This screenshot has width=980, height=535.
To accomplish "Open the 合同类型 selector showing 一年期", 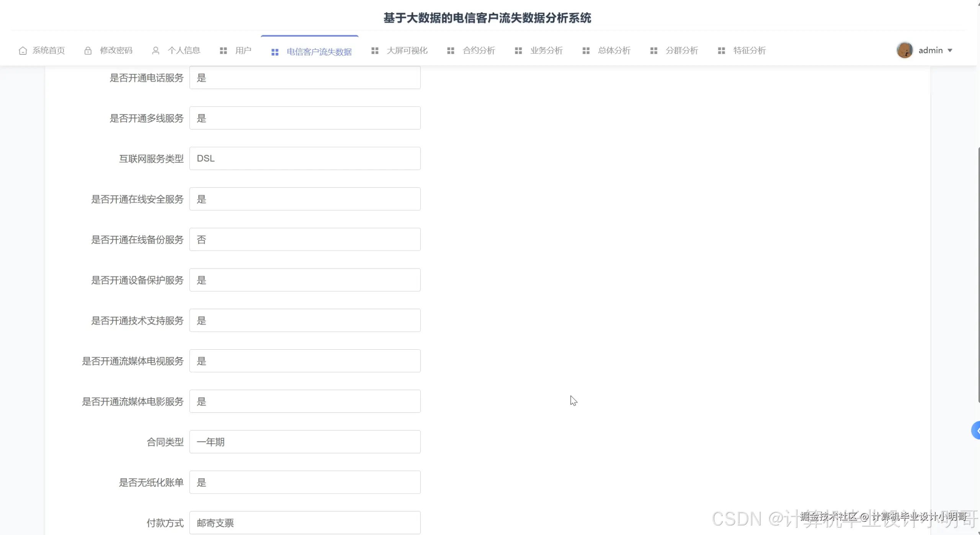I will coord(305,442).
